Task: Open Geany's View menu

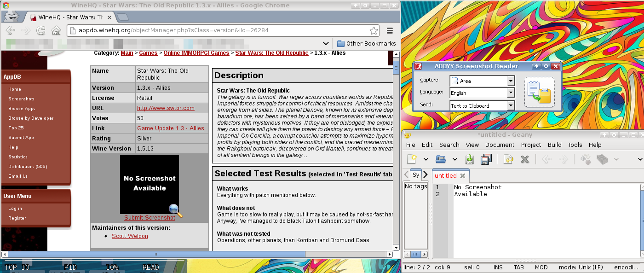Action: 472,145
